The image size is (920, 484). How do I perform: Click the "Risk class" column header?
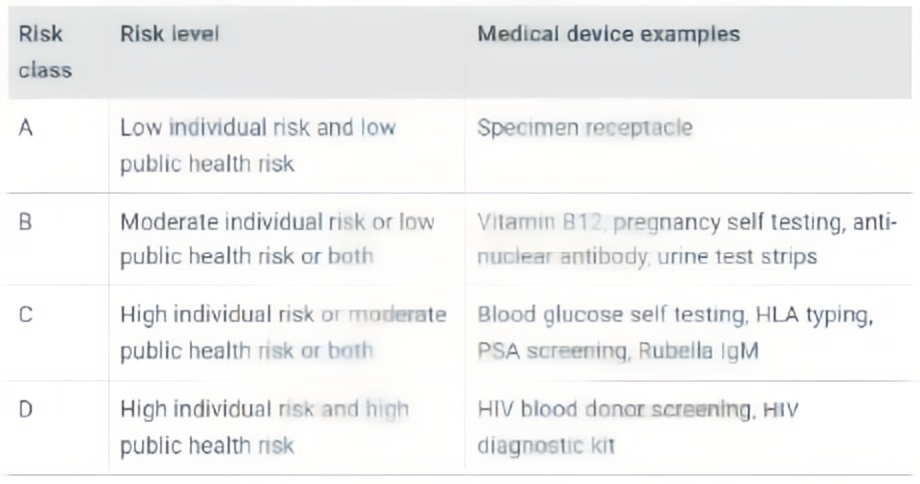coord(43,52)
